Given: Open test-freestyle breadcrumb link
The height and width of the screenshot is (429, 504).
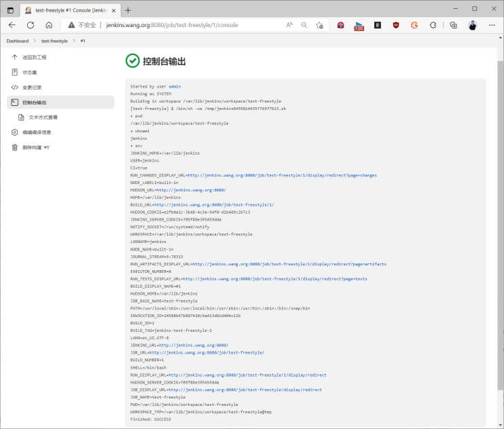Looking at the screenshot, I should (54, 41).
